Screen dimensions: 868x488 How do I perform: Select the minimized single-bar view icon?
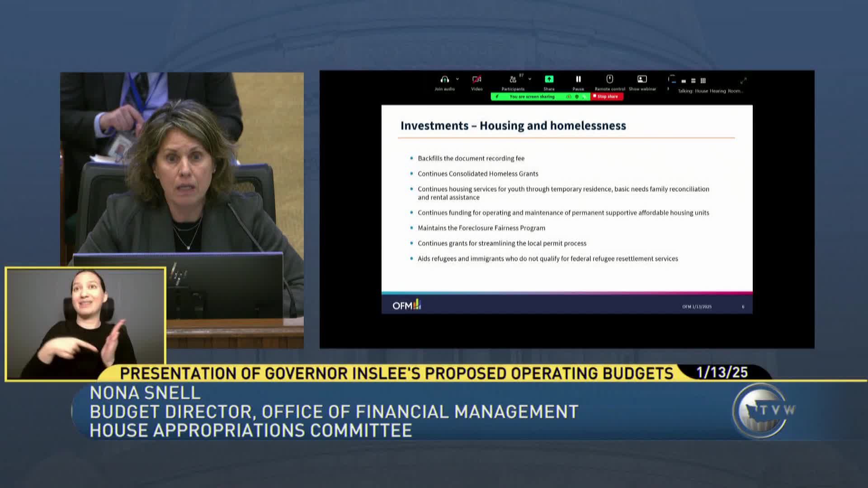[684, 81]
